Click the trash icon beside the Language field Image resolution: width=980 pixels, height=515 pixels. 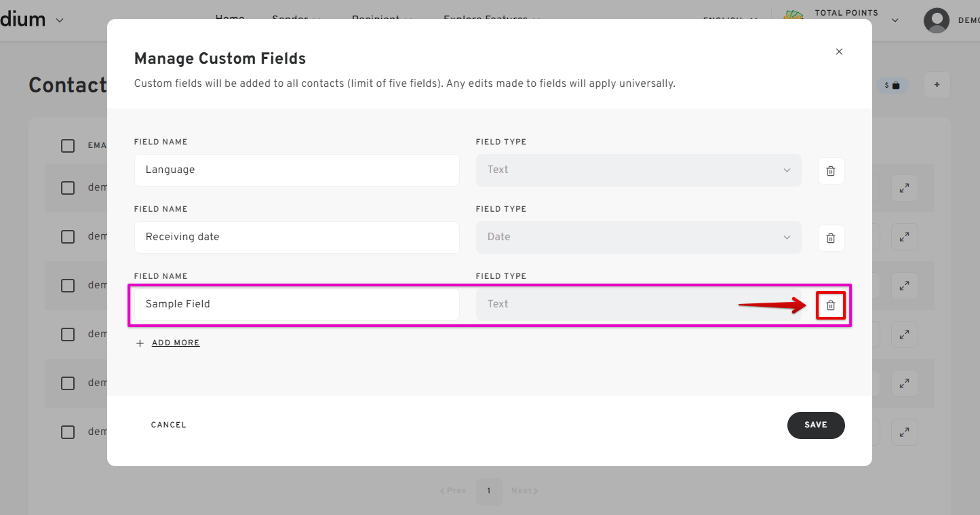(831, 170)
